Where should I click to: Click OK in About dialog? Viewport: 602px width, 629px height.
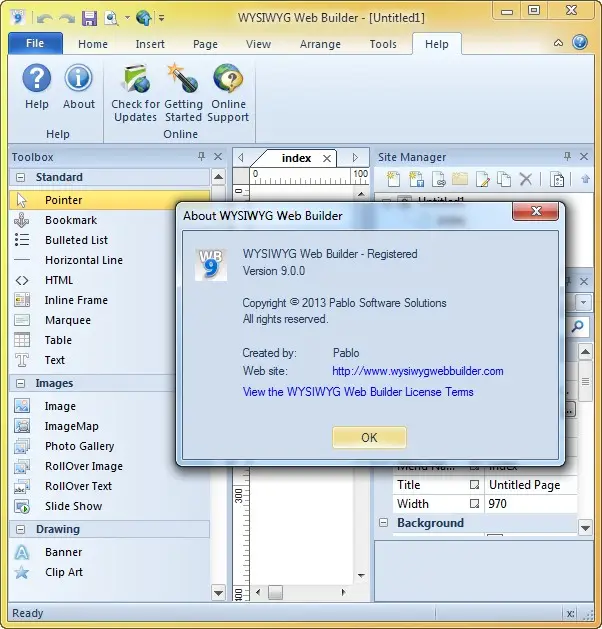(x=369, y=437)
